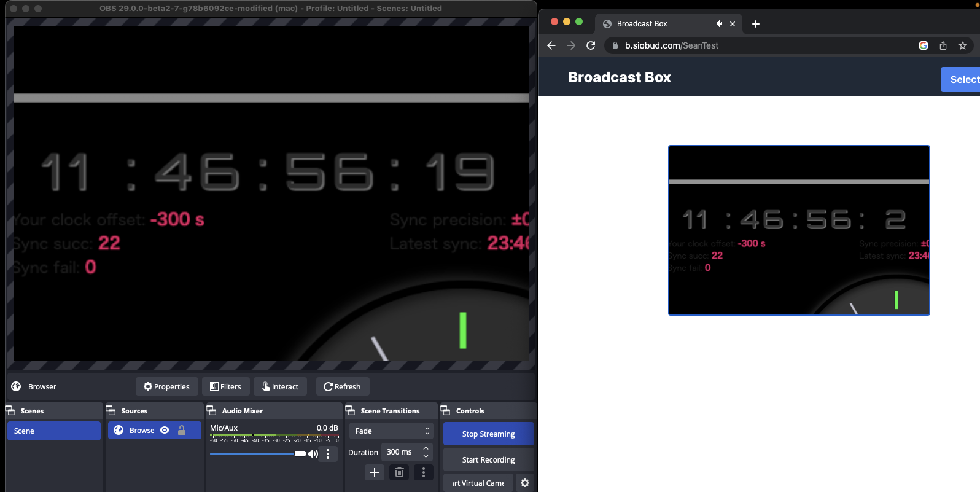The width and height of the screenshot is (980, 492).
Task: Share this page from address bar
Action: tap(943, 45)
